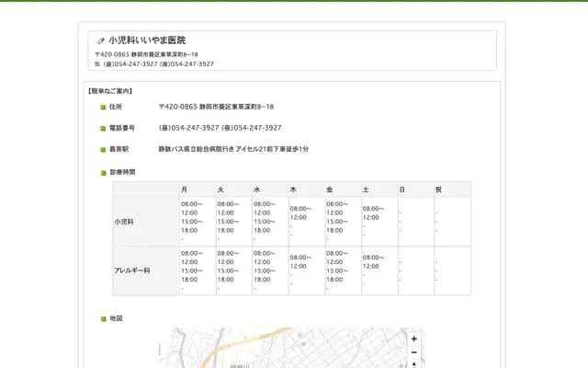Click the green bullet icon beside 診療時間

point(103,172)
